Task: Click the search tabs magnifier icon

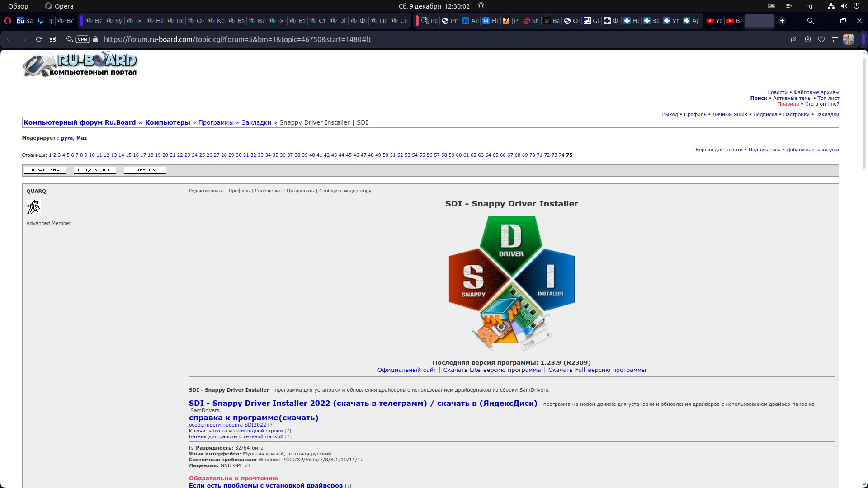Action: coord(811,21)
